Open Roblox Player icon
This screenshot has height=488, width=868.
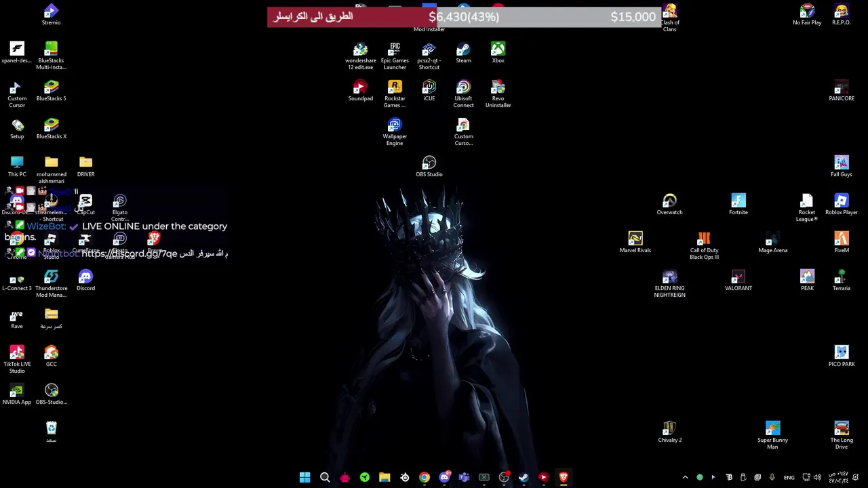point(842,205)
